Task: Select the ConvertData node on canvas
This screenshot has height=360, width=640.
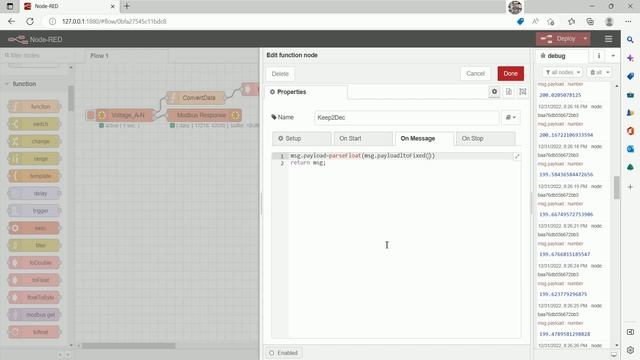Action: tap(196, 98)
